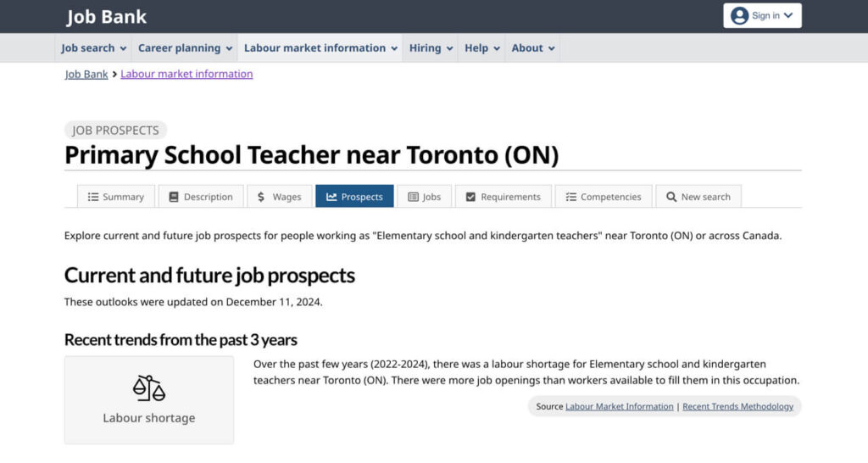Follow the Job Bank breadcrumb link
This screenshot has width=868, height=463.
(86, 74)
